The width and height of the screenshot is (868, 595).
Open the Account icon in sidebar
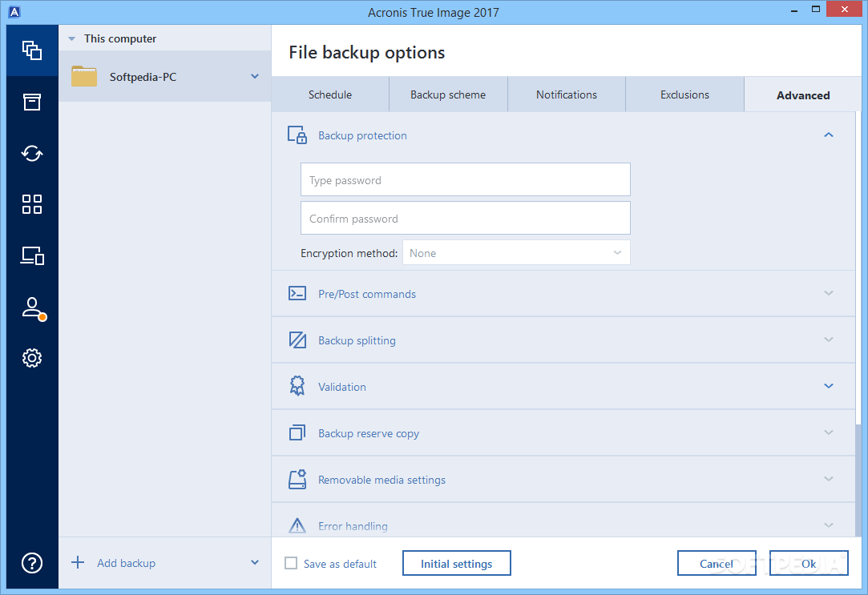pyautogui.click(x=33, y=308)
